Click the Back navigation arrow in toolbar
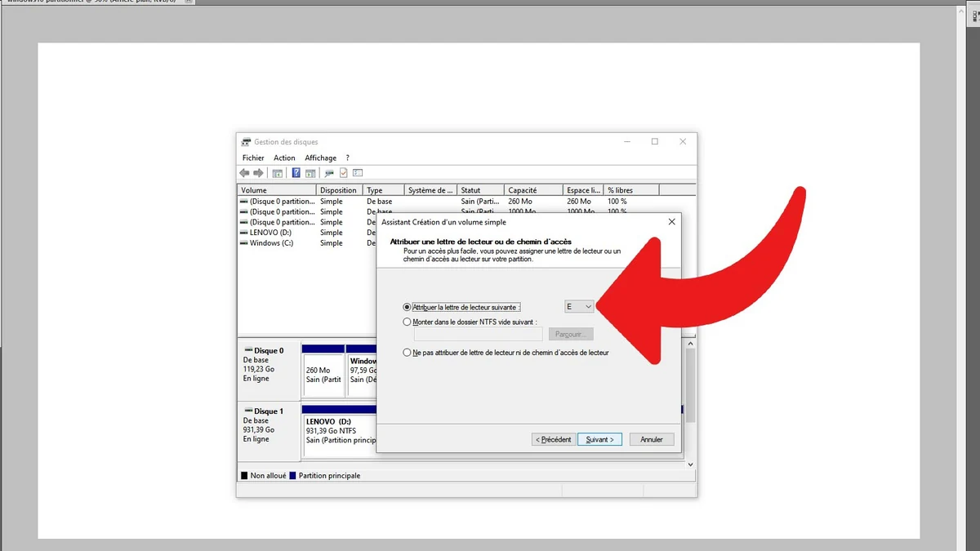The width and height of the screenshot is (980, 551). 245,172
